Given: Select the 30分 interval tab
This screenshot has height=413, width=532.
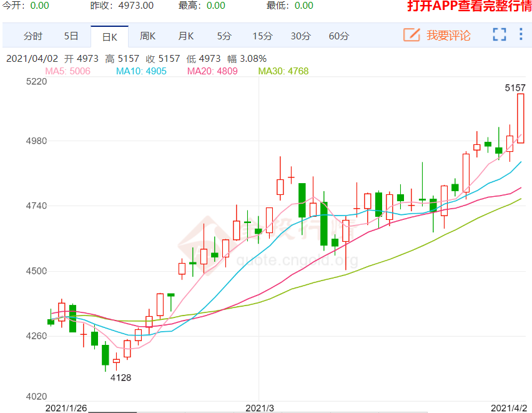Looking at the screenshot, I should [x=300, y=36].
